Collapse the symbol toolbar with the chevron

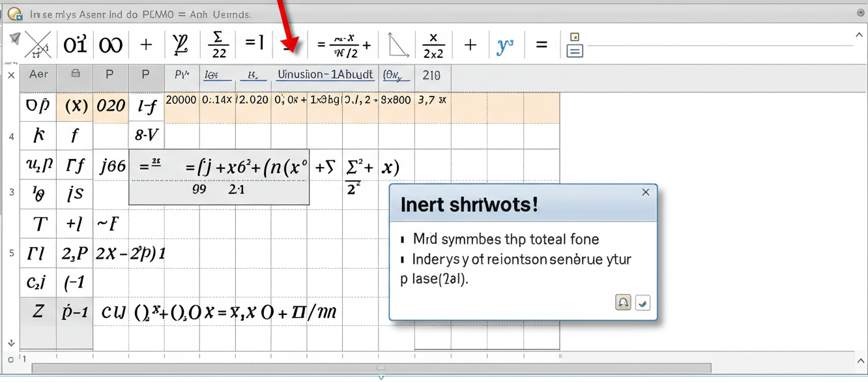point(860,35)
